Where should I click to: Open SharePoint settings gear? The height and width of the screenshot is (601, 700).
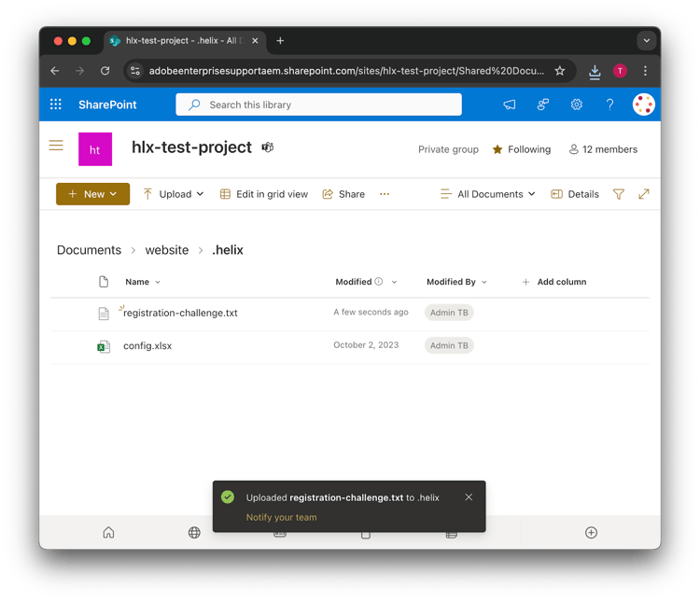[577, 105]
